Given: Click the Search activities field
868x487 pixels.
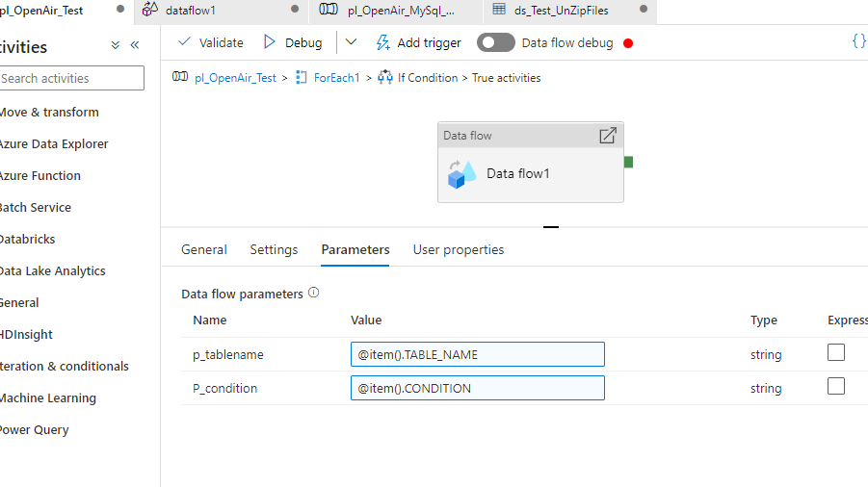Looking at the screenshot, I should pyautogui.click(x=71, y=78).
